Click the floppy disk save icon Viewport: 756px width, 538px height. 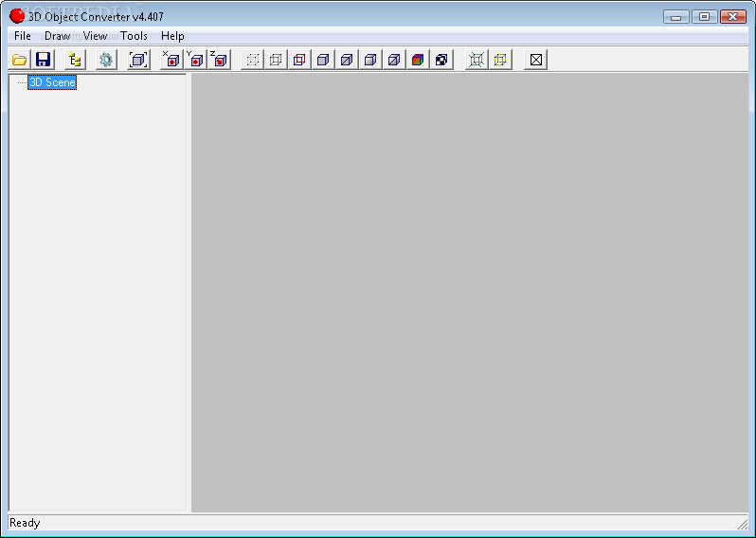click(43, 60)
